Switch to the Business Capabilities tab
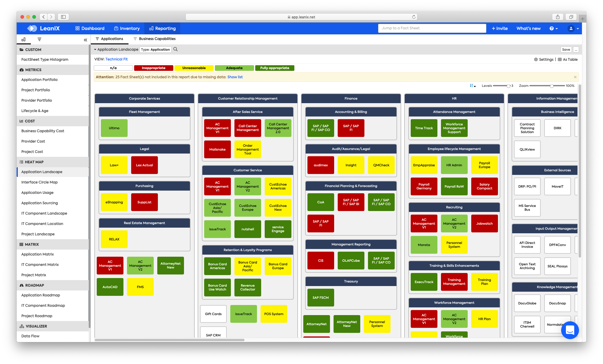 (154, 39)
